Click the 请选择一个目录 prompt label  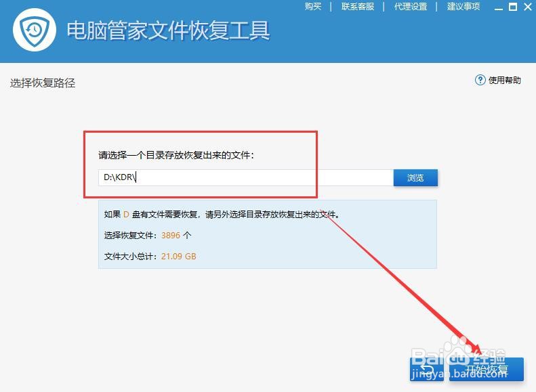[176, 155]
